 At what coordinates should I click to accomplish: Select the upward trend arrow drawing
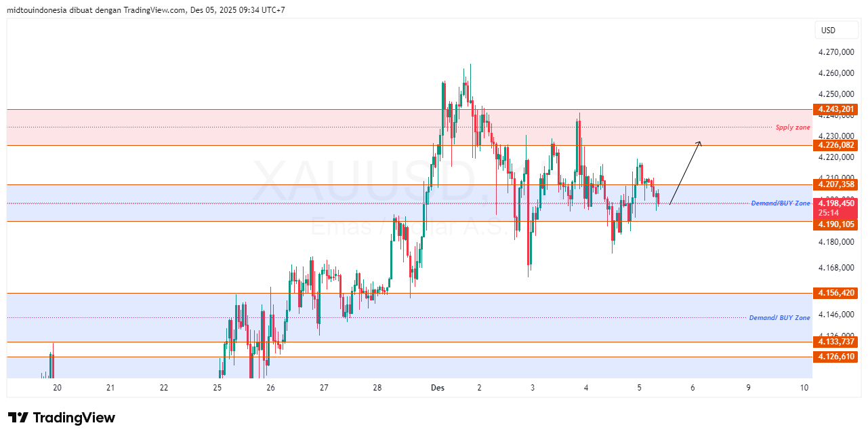[684, 173]
